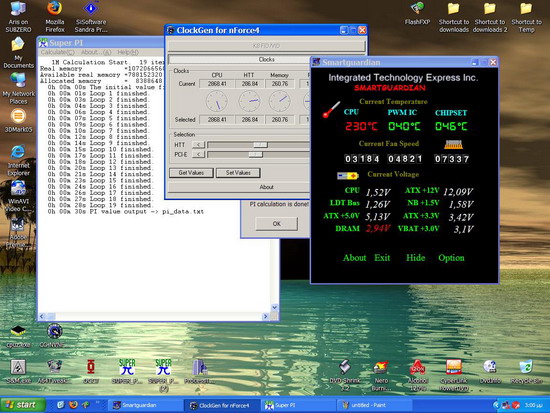Open the Start menu
This screenshot has height=413, width=550.
point(22,405)
